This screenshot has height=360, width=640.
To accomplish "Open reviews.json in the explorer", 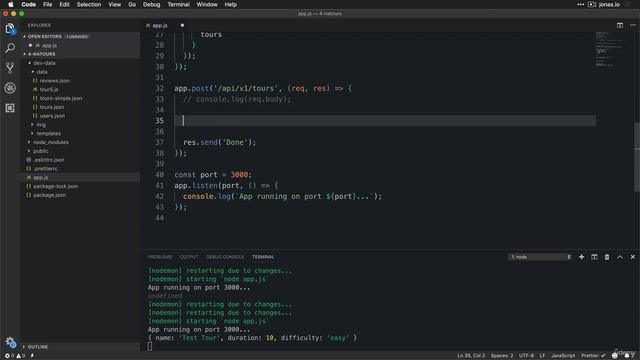I will point(55,81).
